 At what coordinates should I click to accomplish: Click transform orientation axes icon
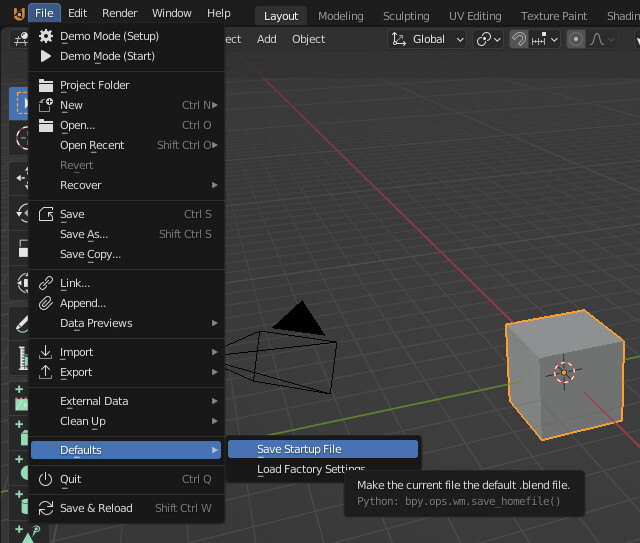point(399,39)
